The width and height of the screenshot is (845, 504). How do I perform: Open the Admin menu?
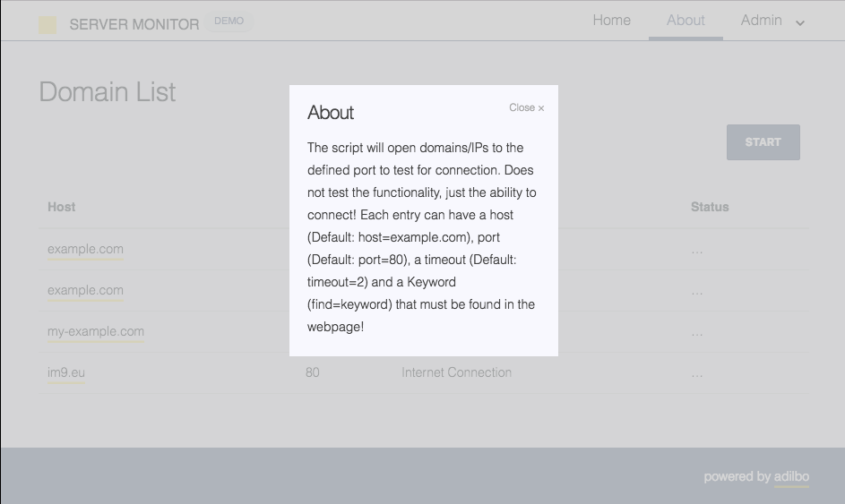click(x=762, y=21)
